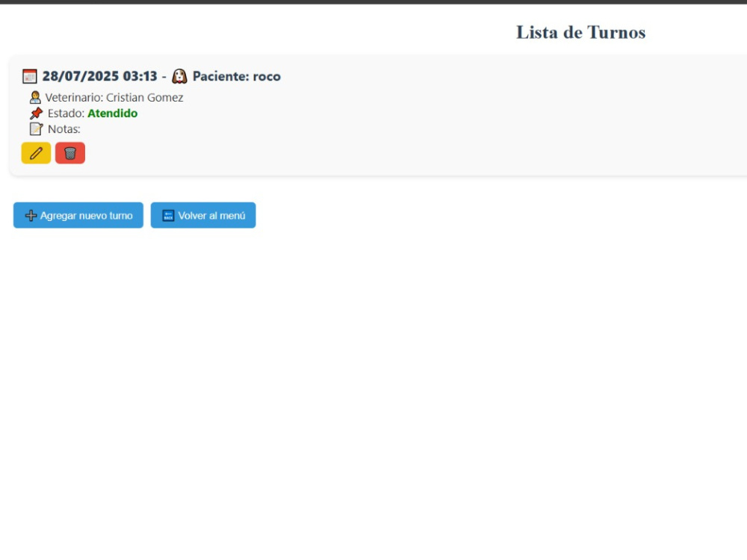The image size is (747, 560).
Task: Select the date text '28/07/2025 03:13'
Action: tap(99, 76)
